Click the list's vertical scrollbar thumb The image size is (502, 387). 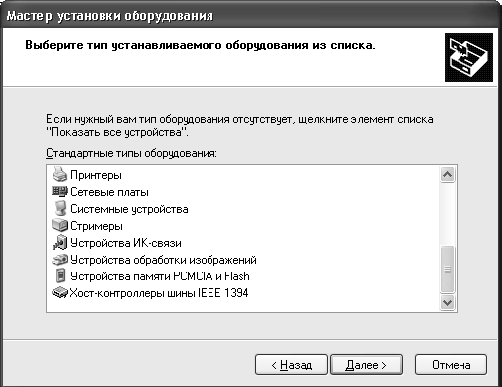[447, 269]
